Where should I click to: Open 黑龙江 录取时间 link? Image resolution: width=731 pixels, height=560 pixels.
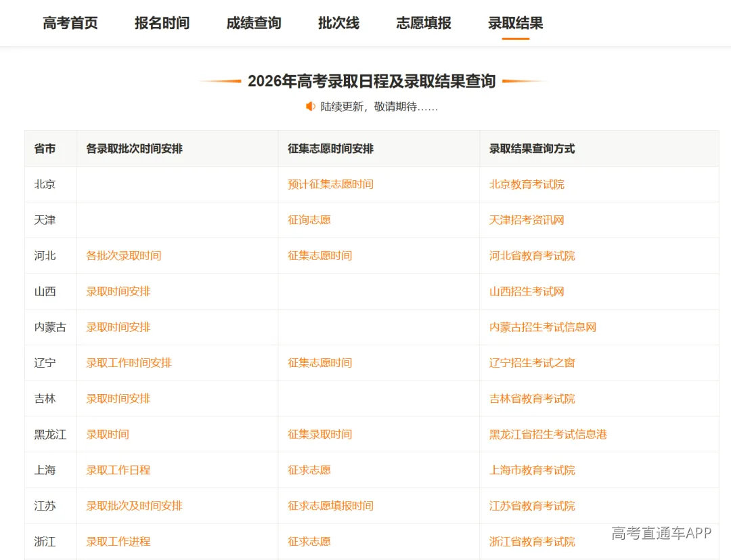[x=107, y=434]
